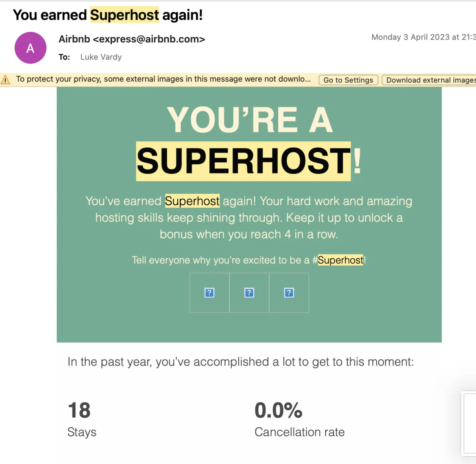This screenshot has height=464, width=476.
Task: Open the third missing social image icon
Action: (x=289, y=293)
